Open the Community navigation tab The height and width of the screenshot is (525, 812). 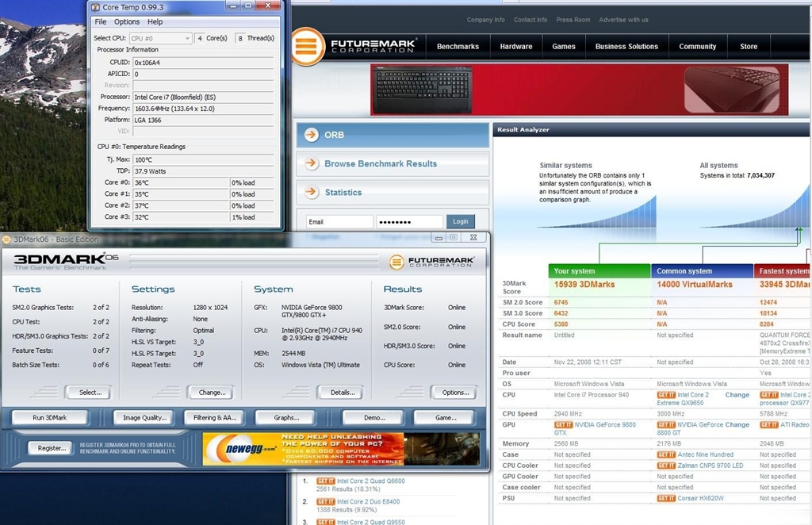[x=698, y=47]
